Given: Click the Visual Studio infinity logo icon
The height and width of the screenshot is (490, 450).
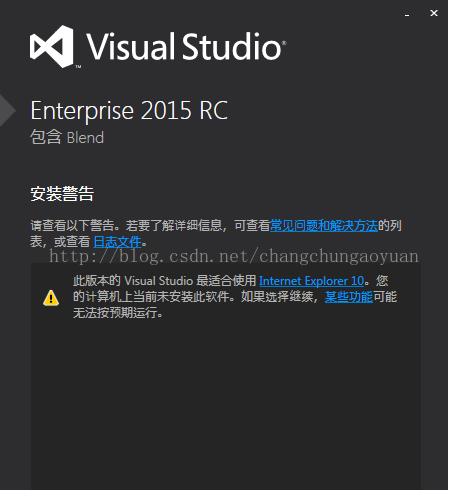Looking at the screenshot, I should [x=52, y=46].
